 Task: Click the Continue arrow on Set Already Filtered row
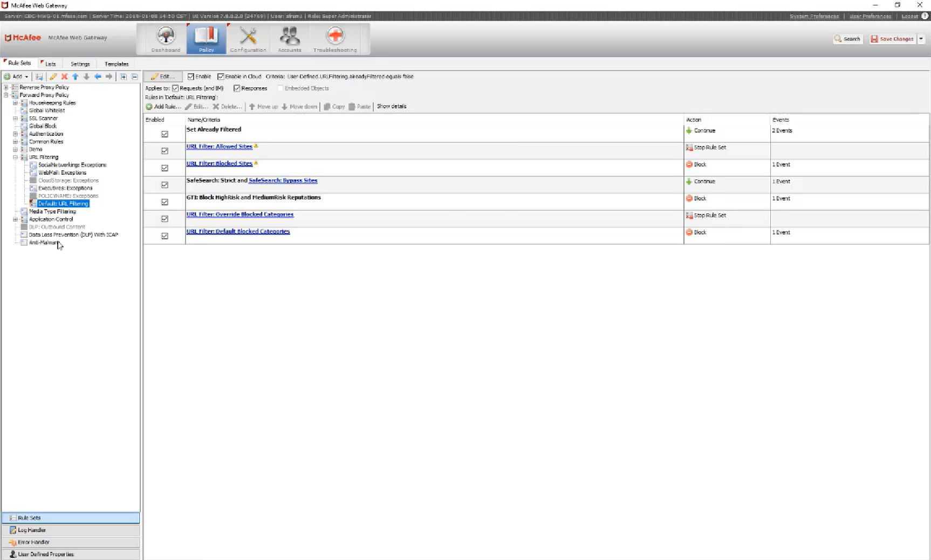[689, 130]
